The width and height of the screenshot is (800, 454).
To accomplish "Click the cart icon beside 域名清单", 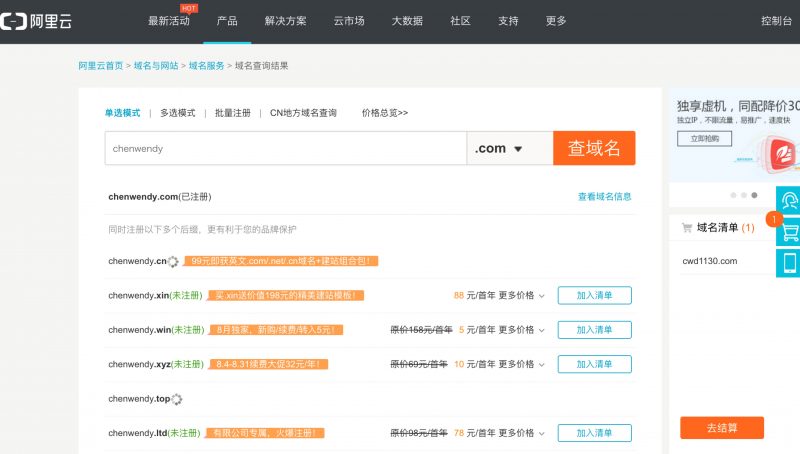I will 687,228.
